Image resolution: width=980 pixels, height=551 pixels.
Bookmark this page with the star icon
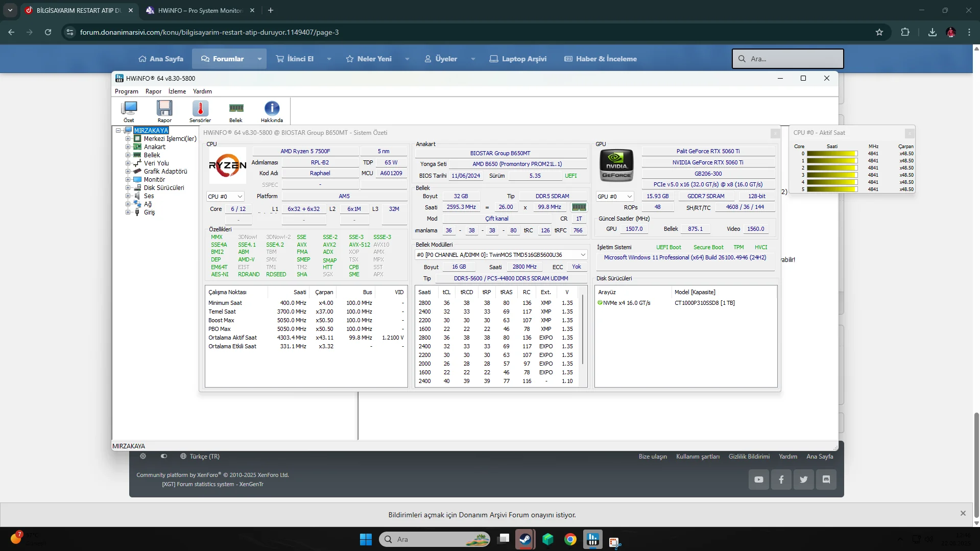[879, 32]
